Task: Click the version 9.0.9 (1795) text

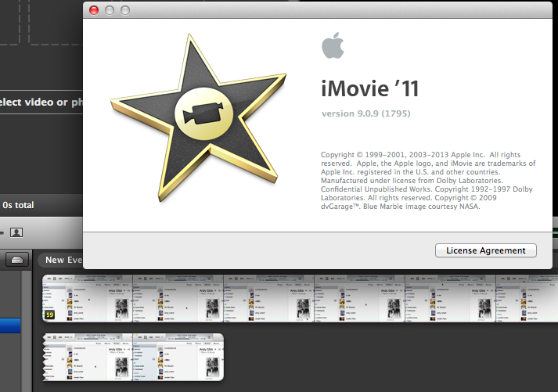Action: [x=365, y=114]
